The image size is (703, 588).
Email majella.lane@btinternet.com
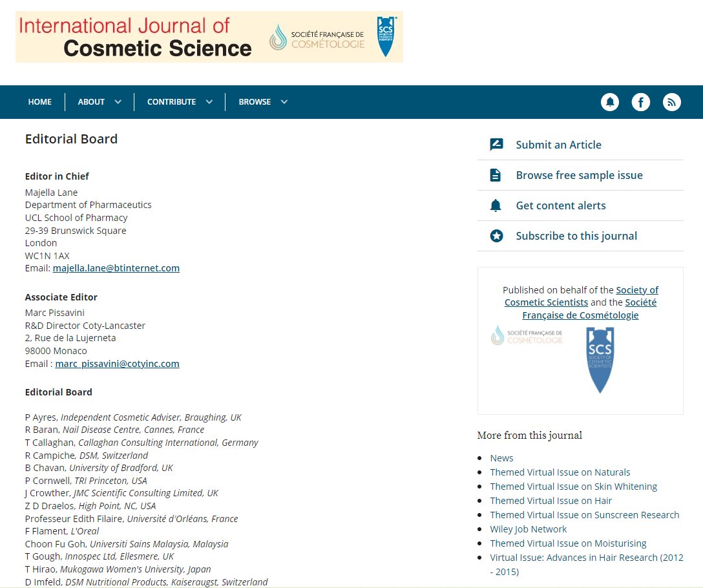tap(116, 268)
